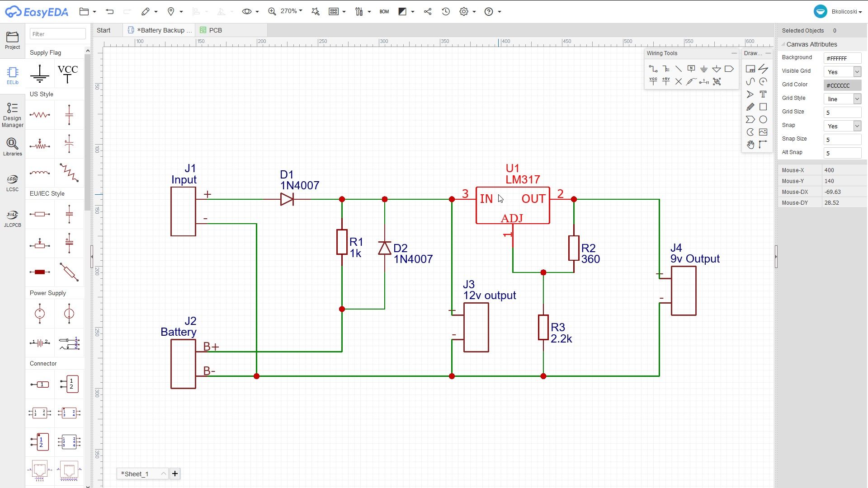Screen dimensions: 868x488
Task: Select the Drag Canvas hand tool
Action: tap(750, 145)
